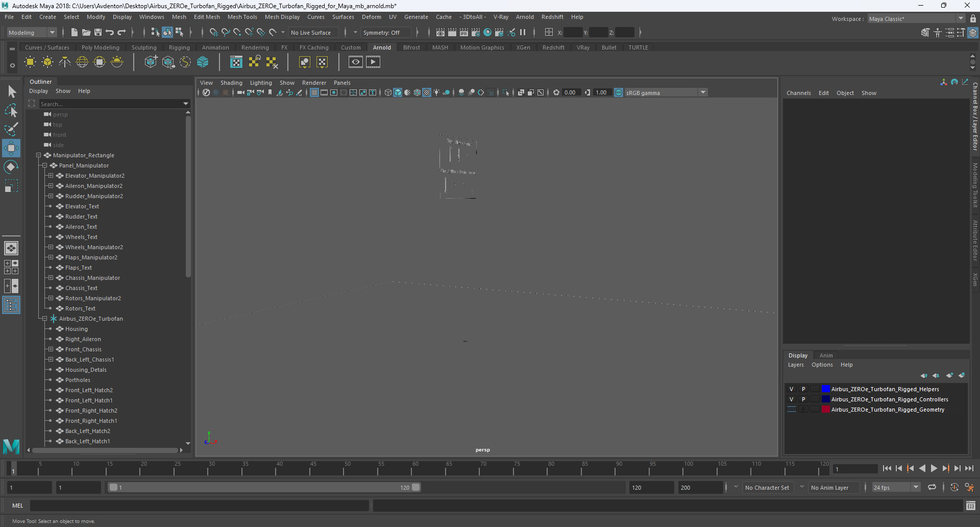This screenshot has height=527, width=980.
Task: Create a new empty display layer
Action: (949, 375)
